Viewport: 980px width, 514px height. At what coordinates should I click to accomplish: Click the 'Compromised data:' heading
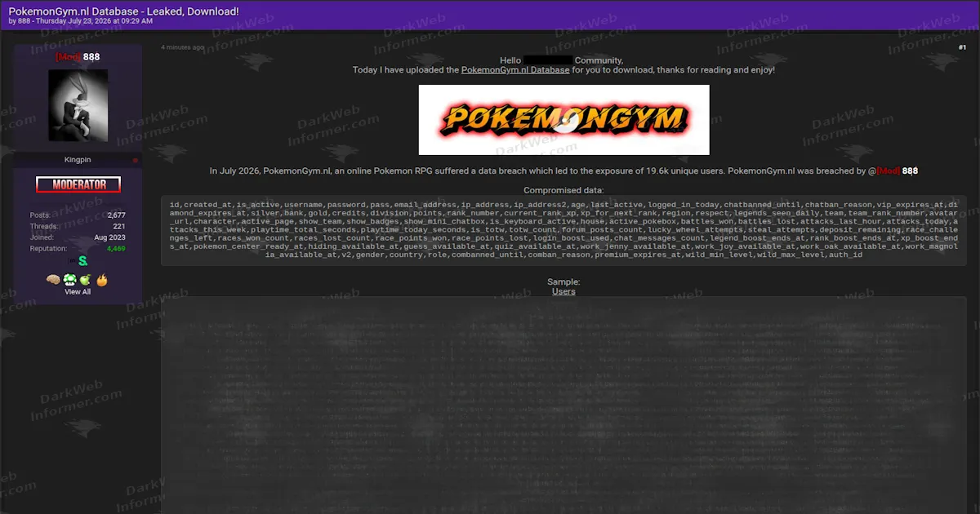pos(563,190)
